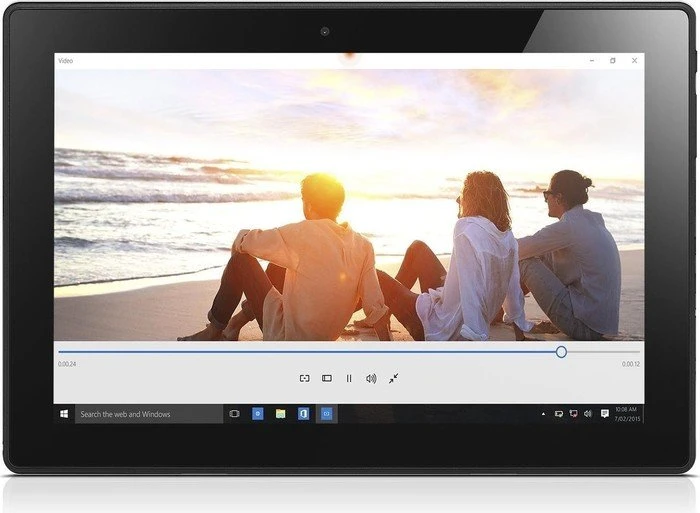Click the network status tray icon

point(574,414)
